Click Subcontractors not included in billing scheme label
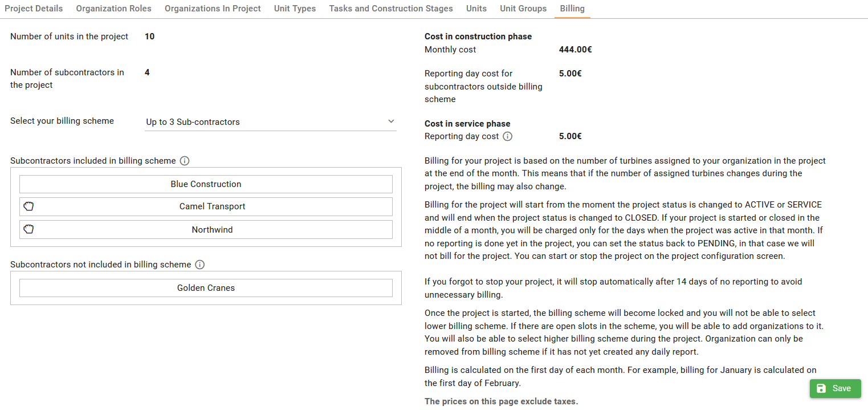This screenshot has width=868, height=410. click(x=101, y=265)
